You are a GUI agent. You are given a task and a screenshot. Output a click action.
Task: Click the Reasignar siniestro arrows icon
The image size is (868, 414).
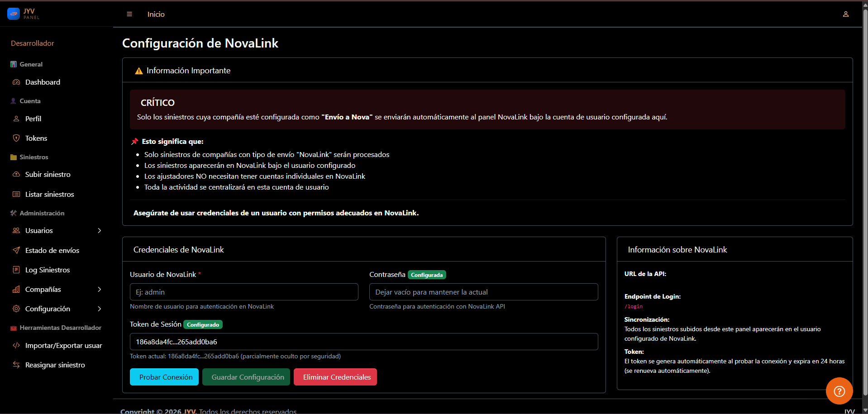click(x=16, y=365)
